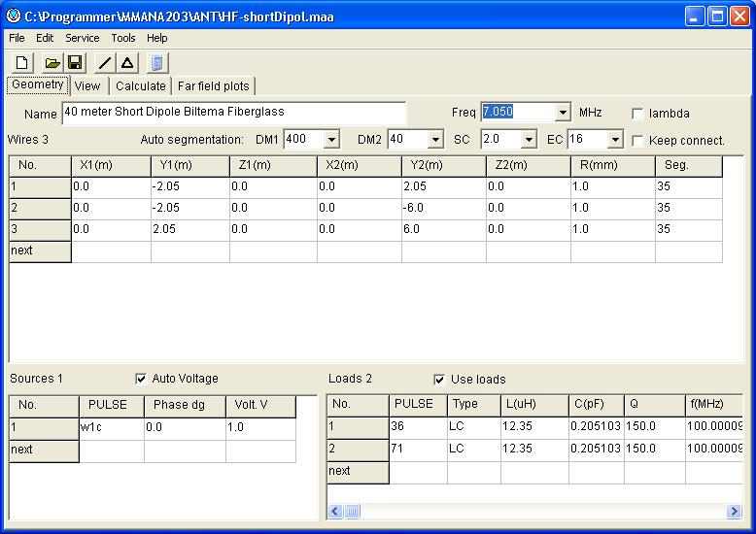Click C(pF) cell 0.205103 in load 1

tap(597, 427)
